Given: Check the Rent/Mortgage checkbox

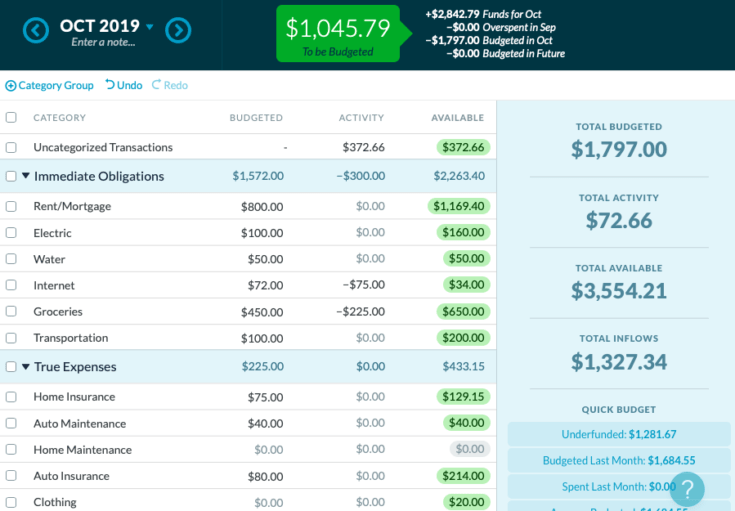Looking at the screenshot, I should pos(11,206).
